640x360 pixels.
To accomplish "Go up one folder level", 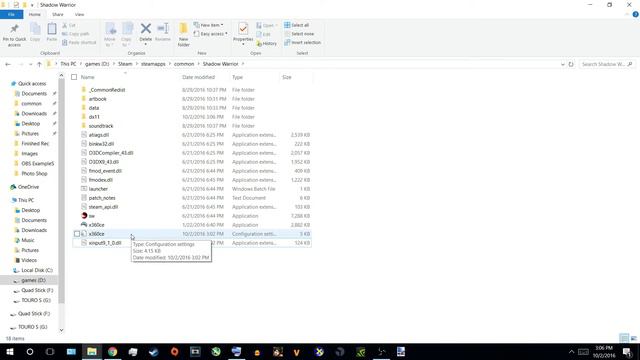I will click(39, 64).
